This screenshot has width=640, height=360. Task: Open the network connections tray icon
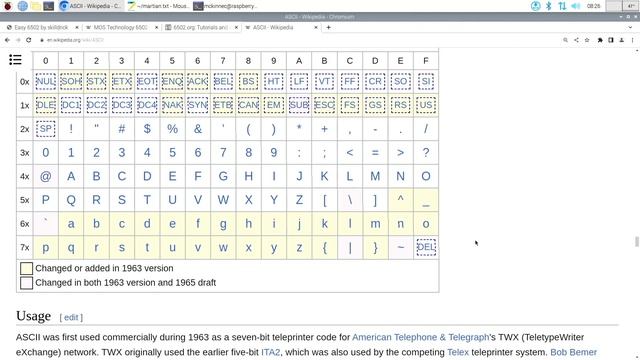pyautogui.click(x=562, y=6)
